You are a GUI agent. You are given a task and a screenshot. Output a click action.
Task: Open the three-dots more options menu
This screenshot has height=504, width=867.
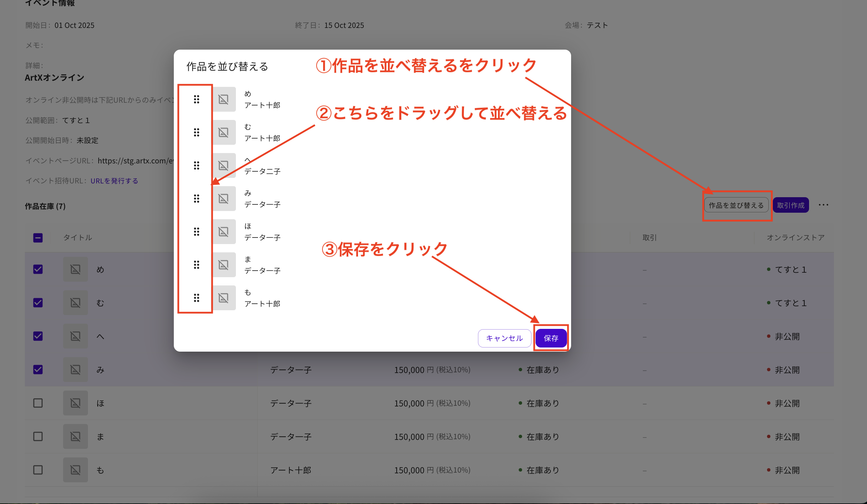pyautogui.click(x=823, y=205)
